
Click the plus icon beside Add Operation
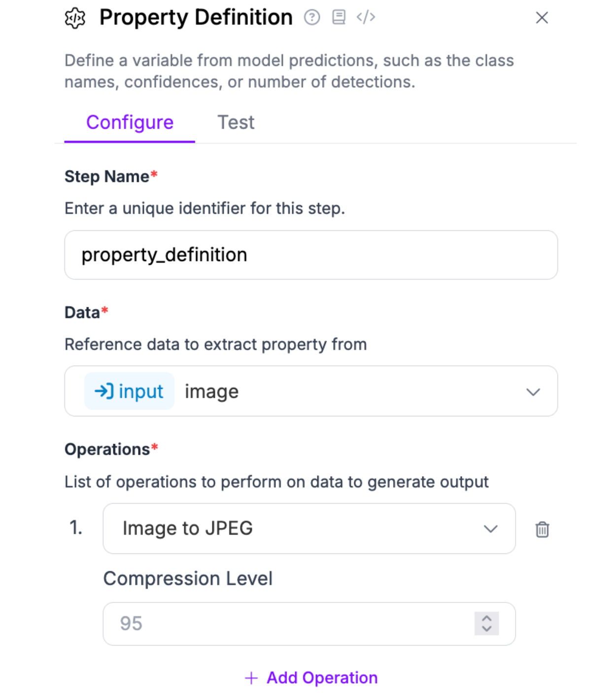[x=251, y=678]
